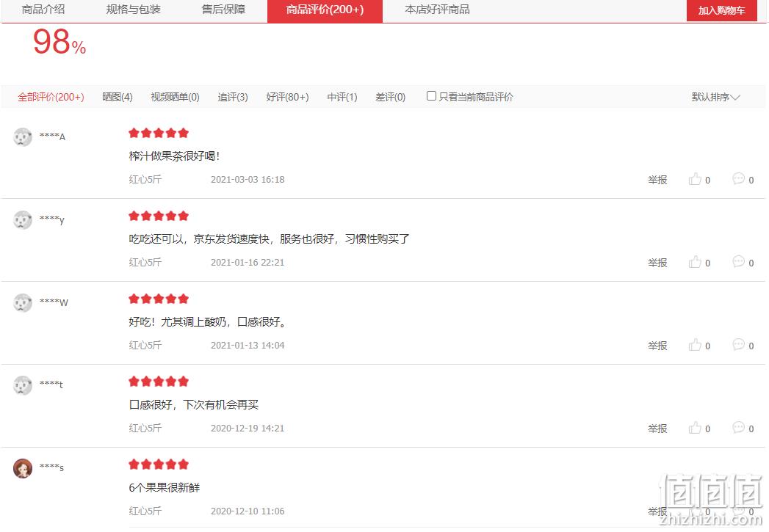Click 红心5斤 spec under ****s's review
This screenshot has width=769, height=532.
click(145, 511)
